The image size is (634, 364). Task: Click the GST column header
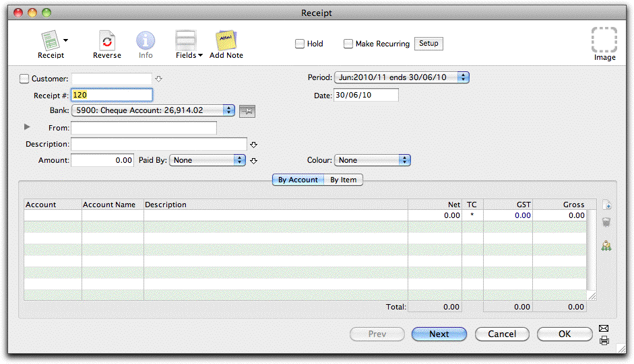coord(508,205)
